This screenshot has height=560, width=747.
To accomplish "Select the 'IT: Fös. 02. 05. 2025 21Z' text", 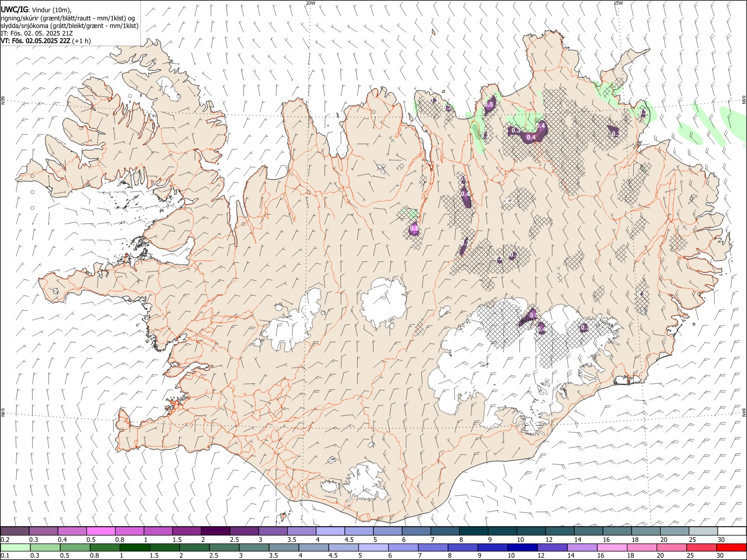I will [x=37, y=33].
